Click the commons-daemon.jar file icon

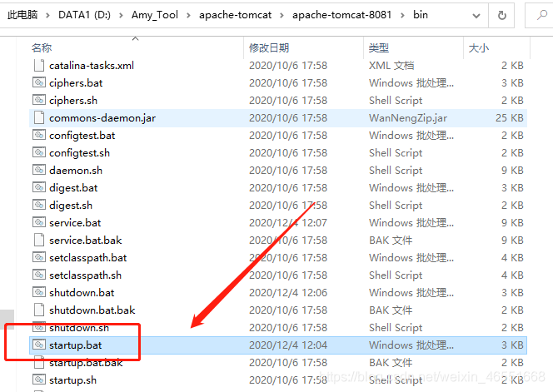[39, 117]
